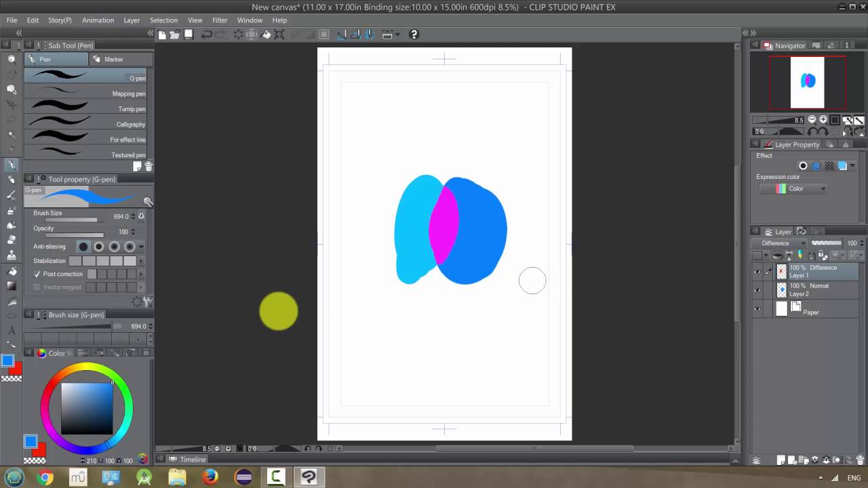The width and height of the screenshot is (868, 488).
Task: Hide the Paper layer
Action: coord(757,308)
